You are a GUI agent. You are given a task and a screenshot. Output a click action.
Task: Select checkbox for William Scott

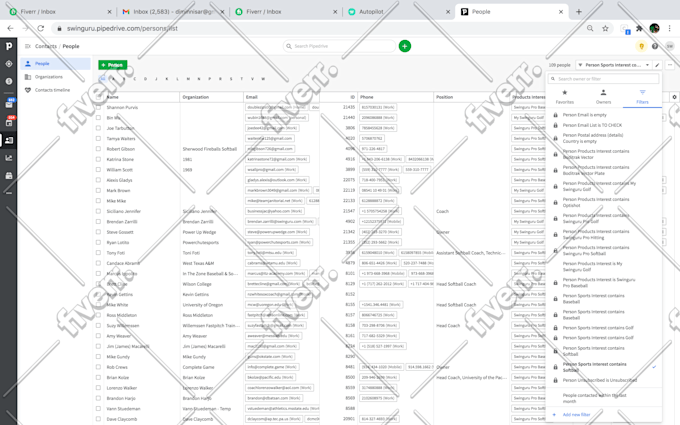pos(98,170)
